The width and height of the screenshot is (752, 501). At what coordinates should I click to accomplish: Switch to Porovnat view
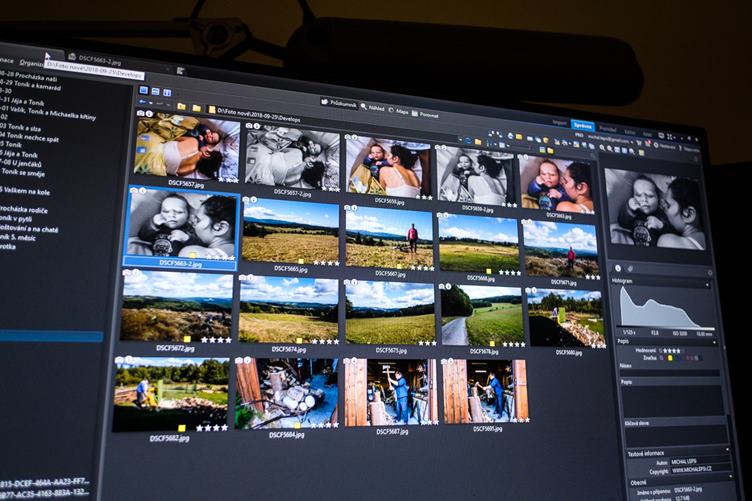[x=425, y=114]
